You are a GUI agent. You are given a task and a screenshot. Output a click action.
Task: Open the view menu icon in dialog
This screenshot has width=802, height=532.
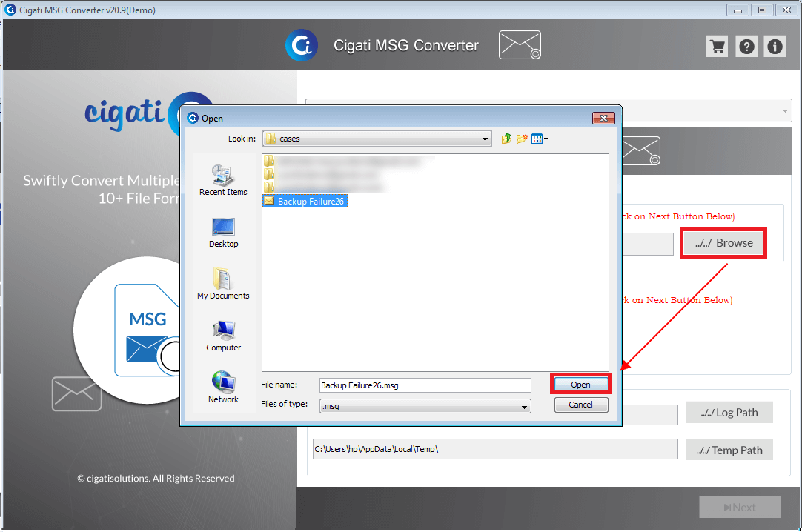539,139
